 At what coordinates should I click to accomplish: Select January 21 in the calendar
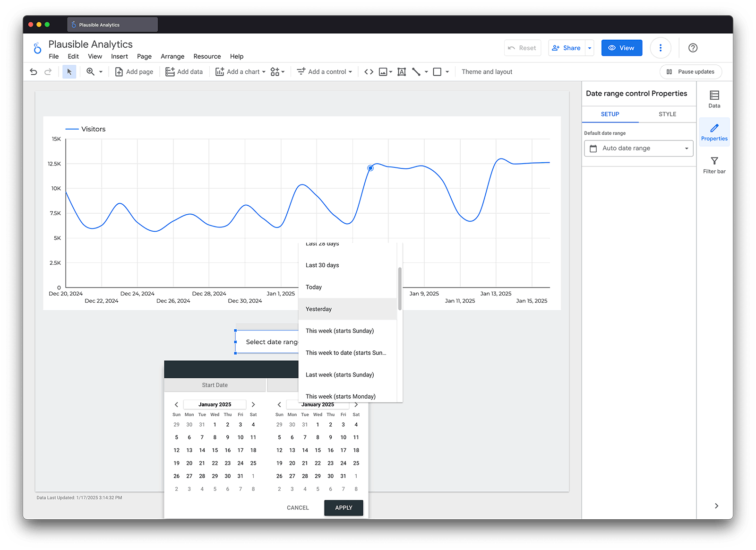202,463
